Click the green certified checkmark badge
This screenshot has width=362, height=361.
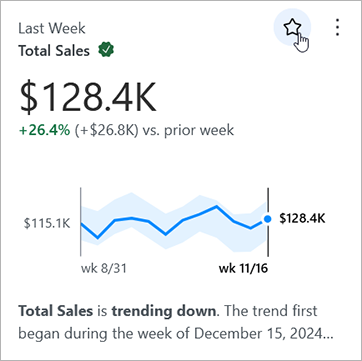tap(106, 51)
